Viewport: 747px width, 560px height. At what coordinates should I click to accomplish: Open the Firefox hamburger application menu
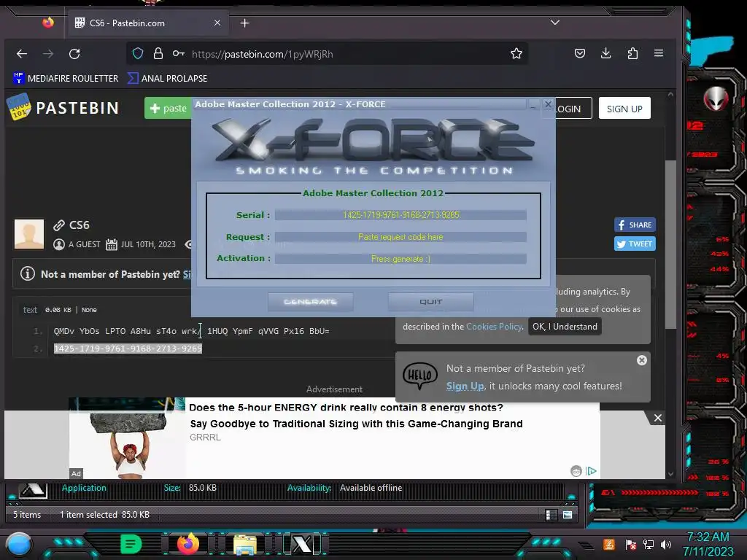pos(659,53)
